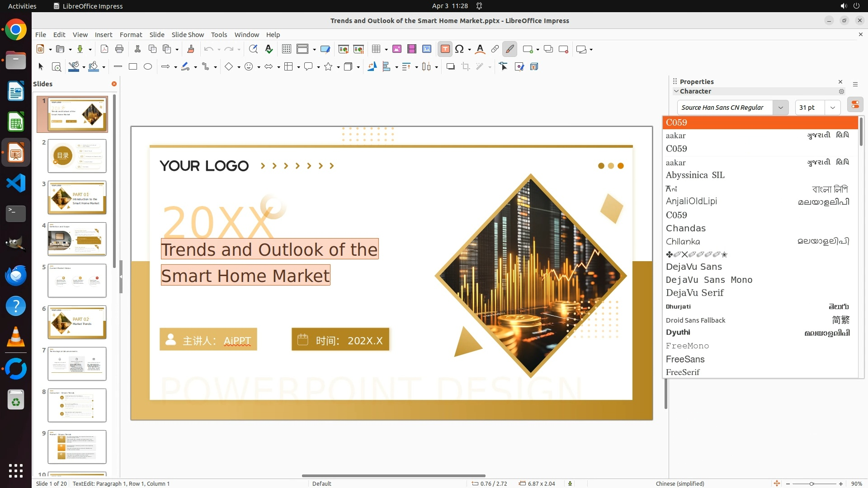Click the zoom slider in status bar

click(812, 484)
